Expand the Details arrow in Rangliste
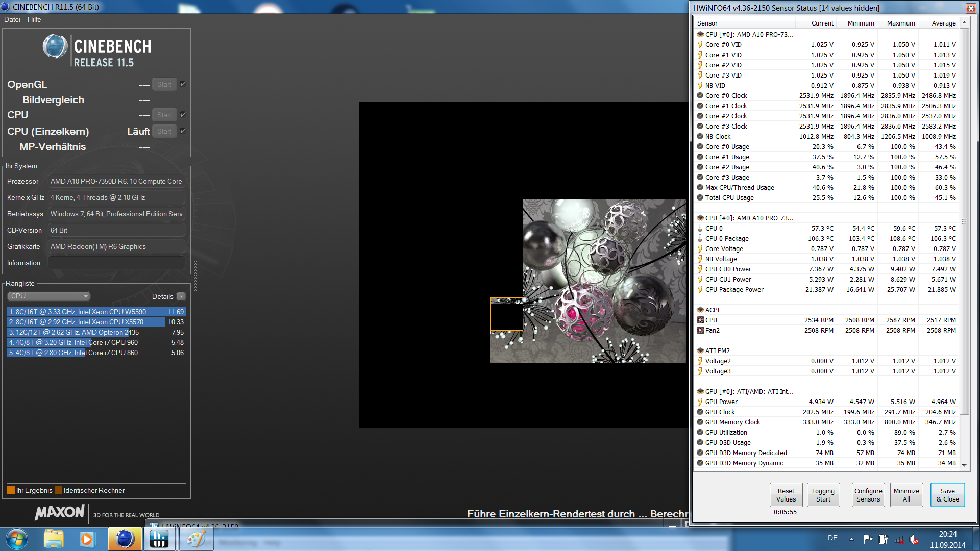This screenshot has height=551, width=980. (x=181, y=296)
